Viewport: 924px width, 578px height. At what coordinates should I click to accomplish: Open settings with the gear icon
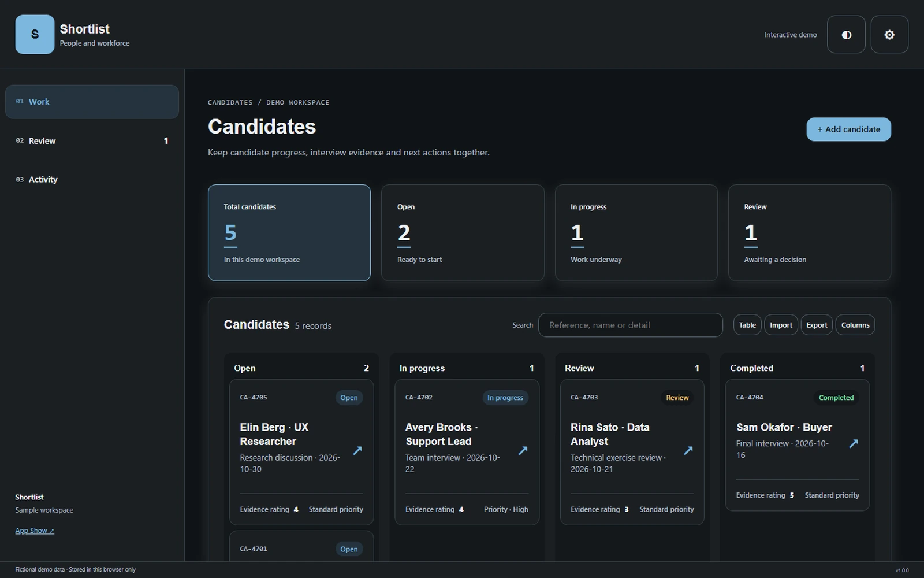(889, 35)
